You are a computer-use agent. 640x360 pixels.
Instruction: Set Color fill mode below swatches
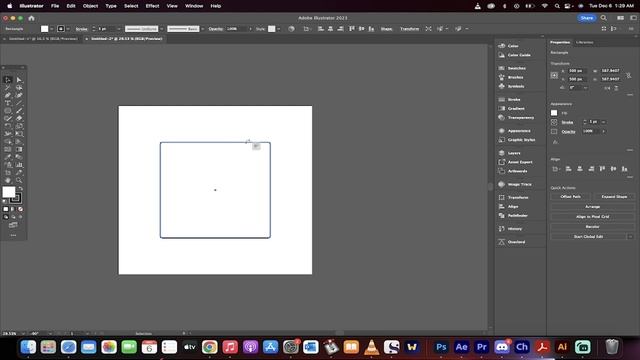click(6, 209)
